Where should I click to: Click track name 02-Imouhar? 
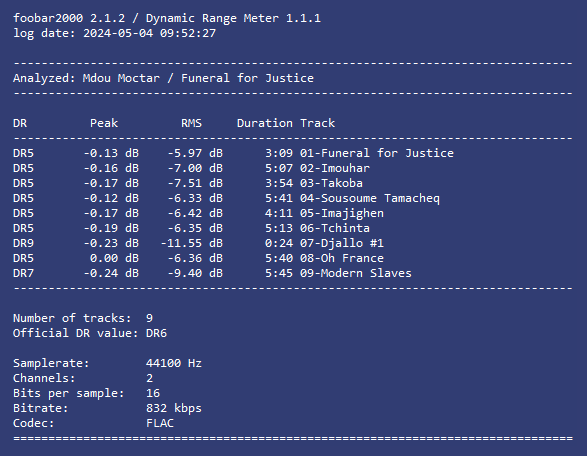tap(335, 168)
